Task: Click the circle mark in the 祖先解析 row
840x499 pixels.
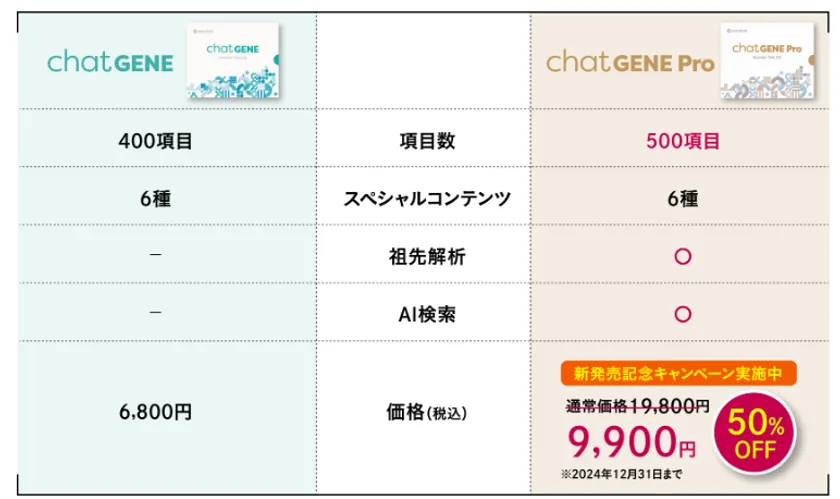Action: [683, 257]
